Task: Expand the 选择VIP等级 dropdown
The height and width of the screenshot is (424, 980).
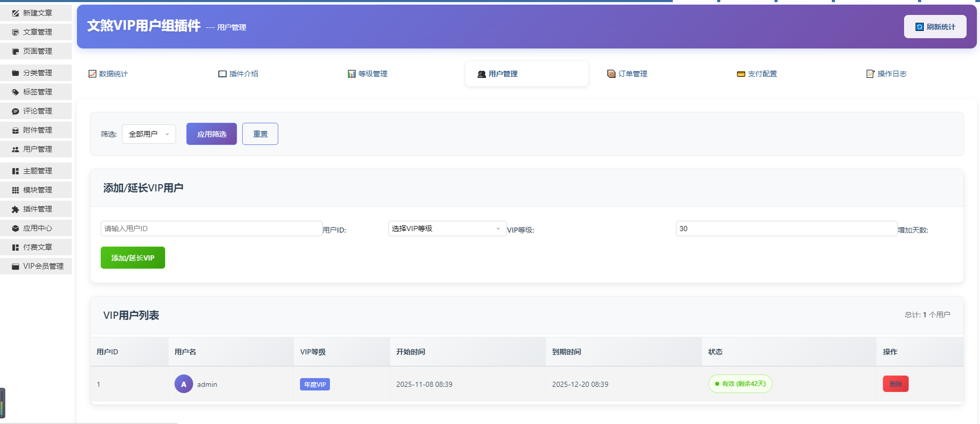Action: point(447,229)
